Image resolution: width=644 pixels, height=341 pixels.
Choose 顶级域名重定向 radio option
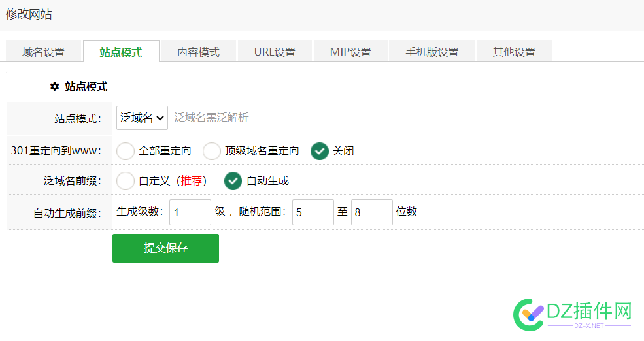click(x=212, y=151)
